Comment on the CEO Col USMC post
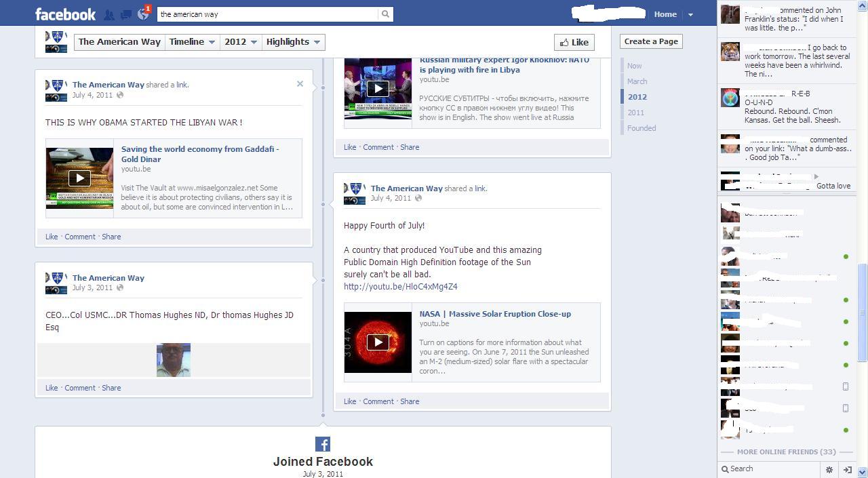Image resolution: width=868 pixels, height=478 pixels. tap(80, 388)
